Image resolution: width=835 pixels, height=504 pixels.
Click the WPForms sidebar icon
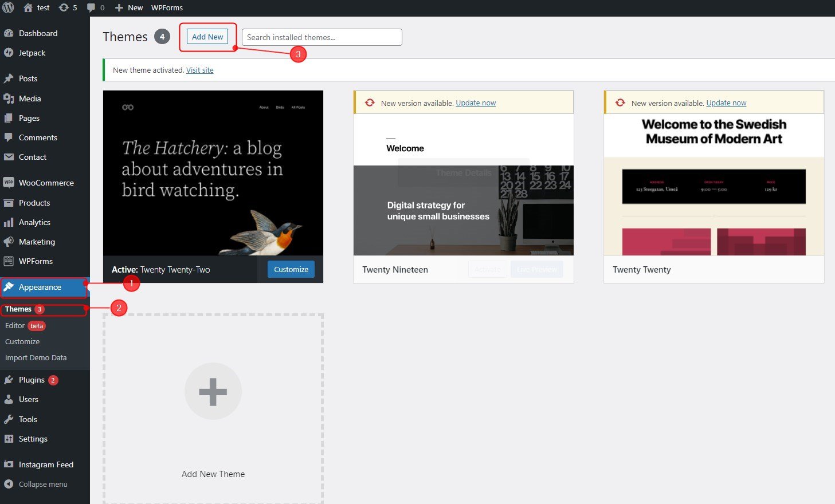9,261
